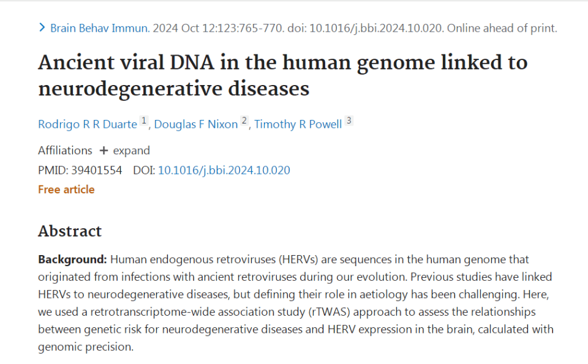588x364 pixels.
Task: Open author Timothy R Powell's link
Action: (298, 124)
